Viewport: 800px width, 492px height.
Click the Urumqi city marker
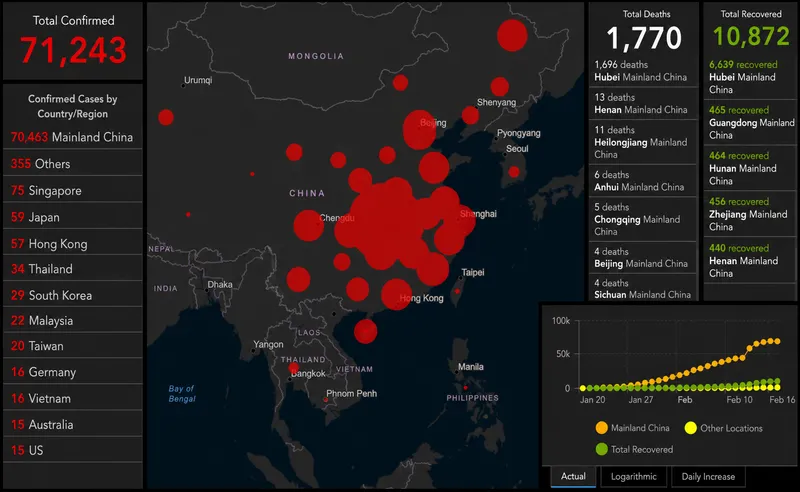[183, 85]
